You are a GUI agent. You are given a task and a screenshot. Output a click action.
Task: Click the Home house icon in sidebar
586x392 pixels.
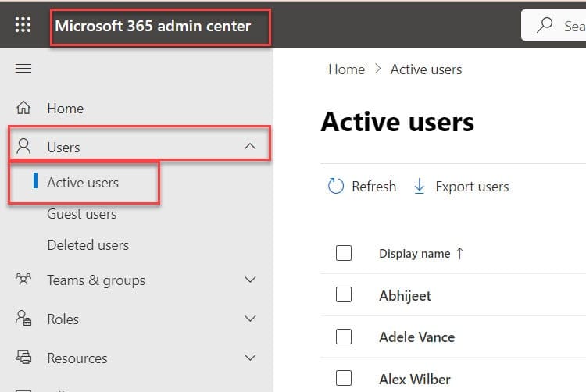23,108
